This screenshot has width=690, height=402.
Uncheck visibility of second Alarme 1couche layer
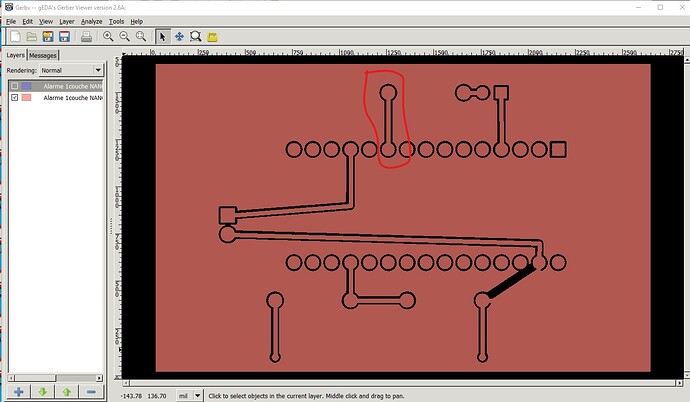[x=15, y=97]
